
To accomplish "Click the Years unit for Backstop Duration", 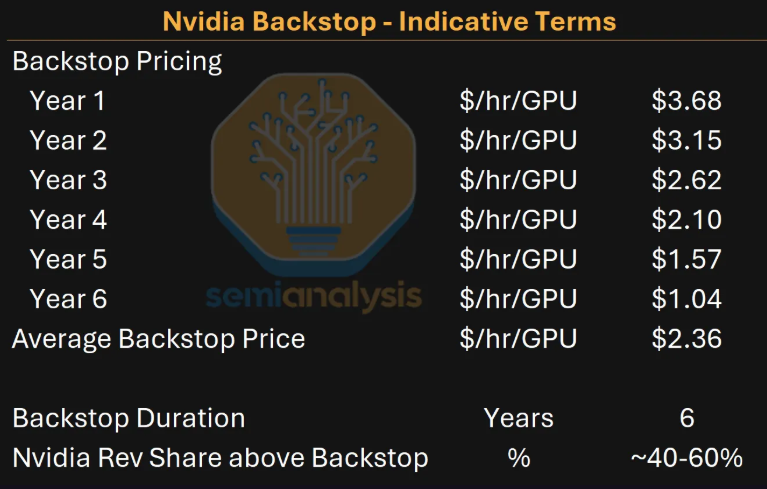I will (519, 419).
